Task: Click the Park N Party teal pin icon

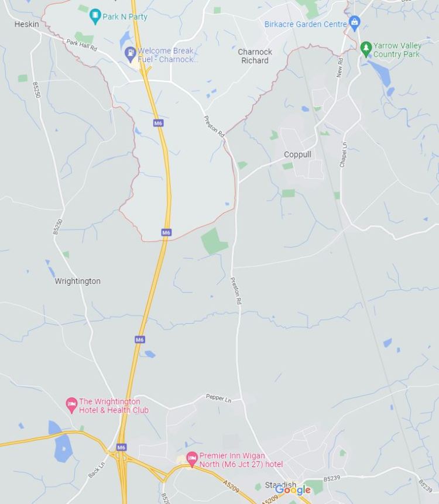Action: point(95,16)
